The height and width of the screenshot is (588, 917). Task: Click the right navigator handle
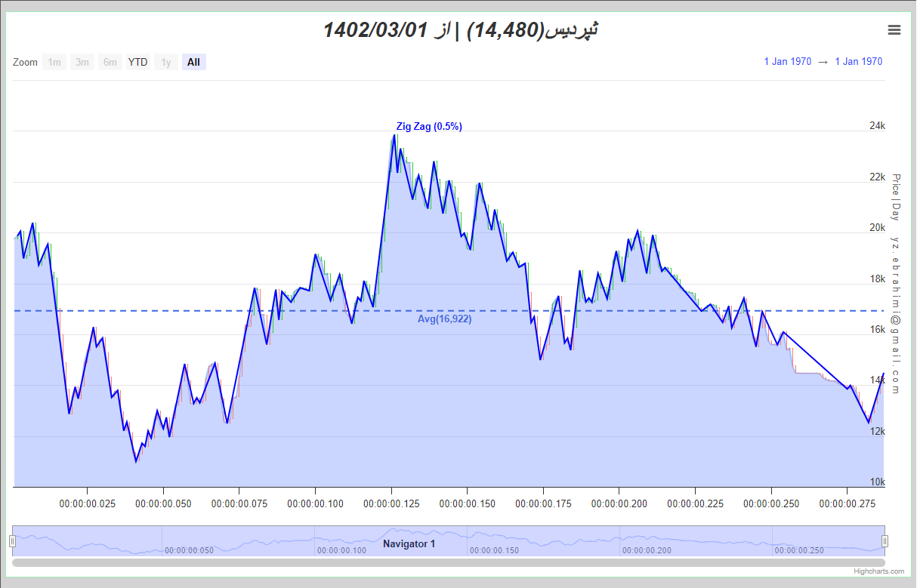coord(885,541)
